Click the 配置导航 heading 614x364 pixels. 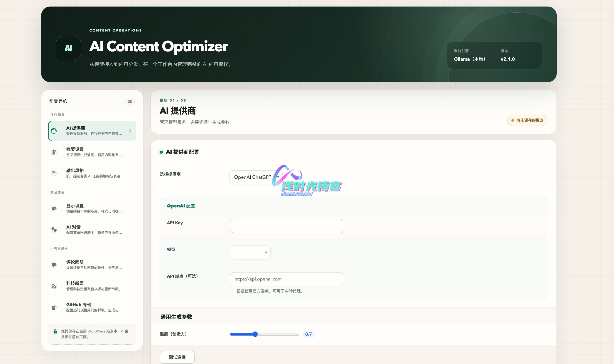point(58,102)
